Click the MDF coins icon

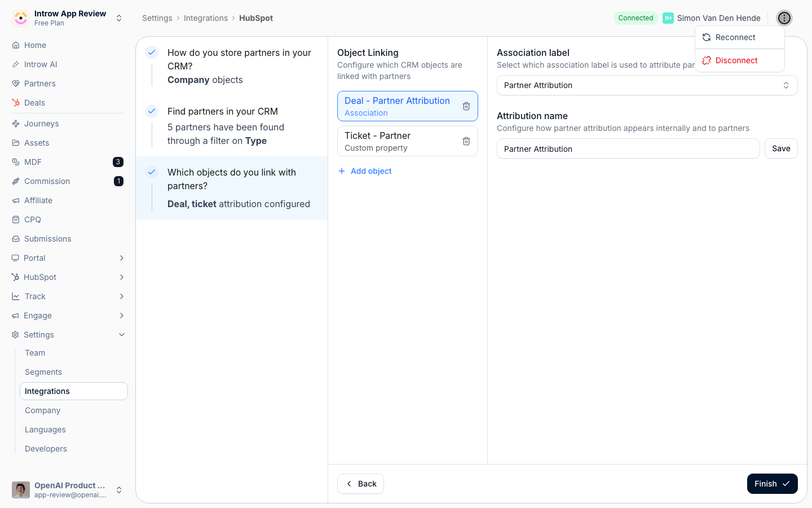16,162
